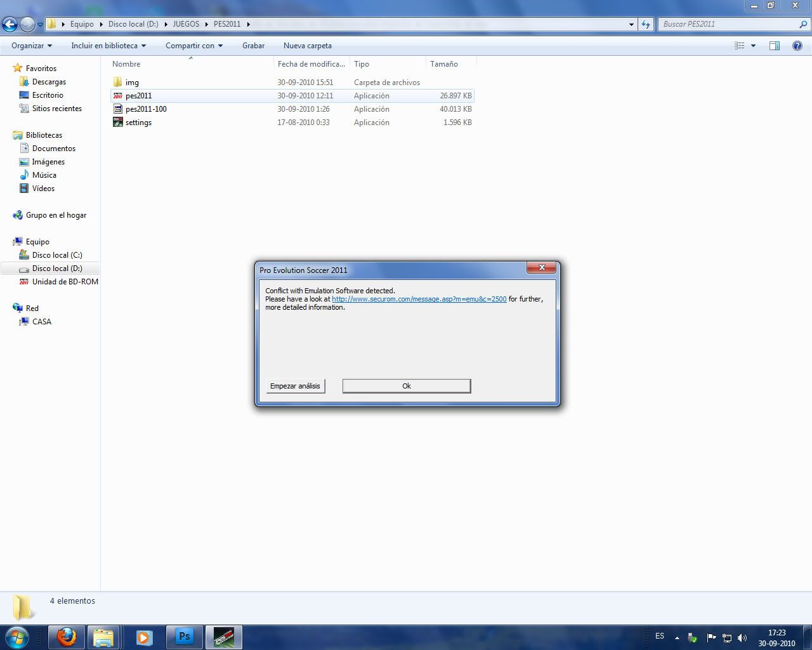Open the Windows Start menu
This screenshot has width=812, height=650.
click(x=16, y=637)
